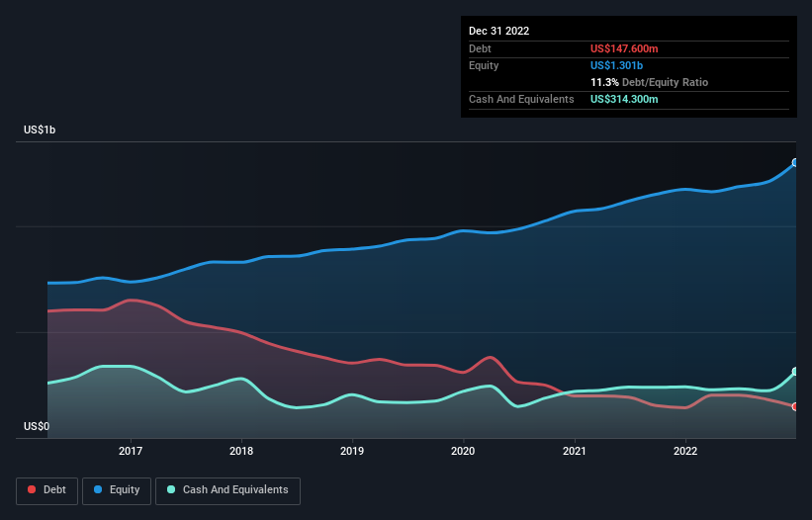Image resolution: width=812 pixels, height=520 pixels.
Task: Click the 11.3% Debt/Equity Ratio text
Action: [x=649, y=82]
